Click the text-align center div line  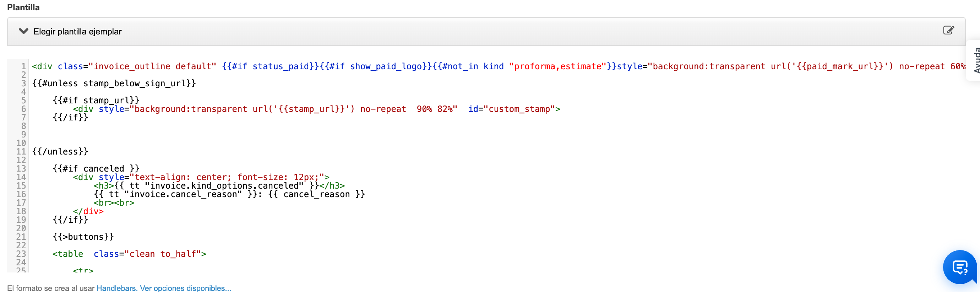click(x=201, y=177)
